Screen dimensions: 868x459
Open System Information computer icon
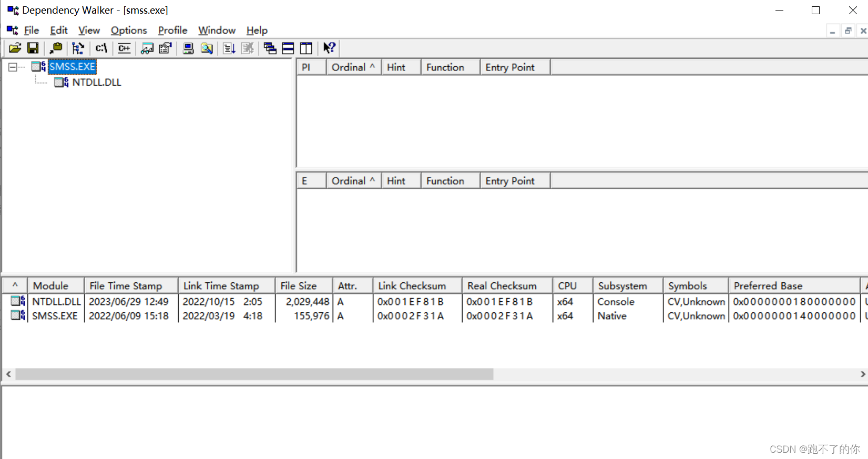point(188,48)
